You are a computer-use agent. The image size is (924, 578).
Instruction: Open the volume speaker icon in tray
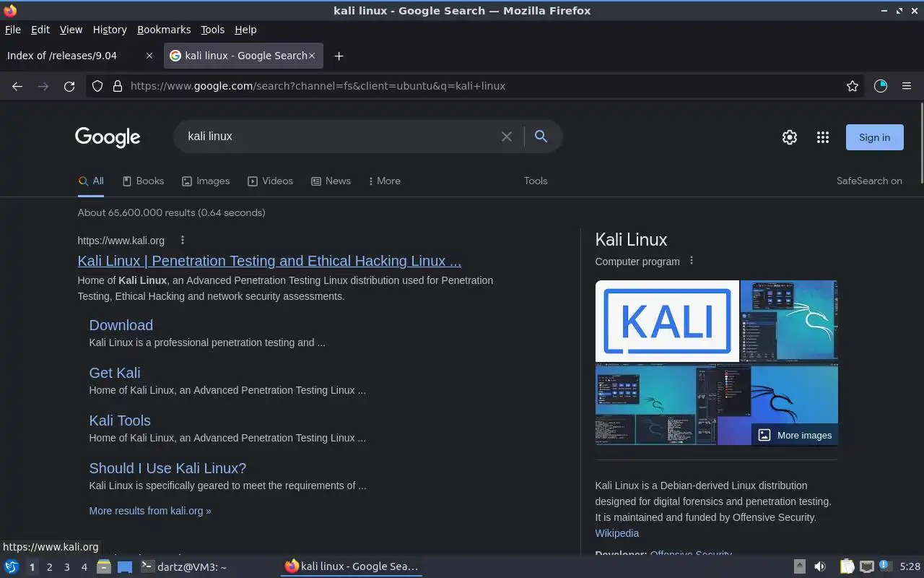pyautogui.click(x=819, y=566)
